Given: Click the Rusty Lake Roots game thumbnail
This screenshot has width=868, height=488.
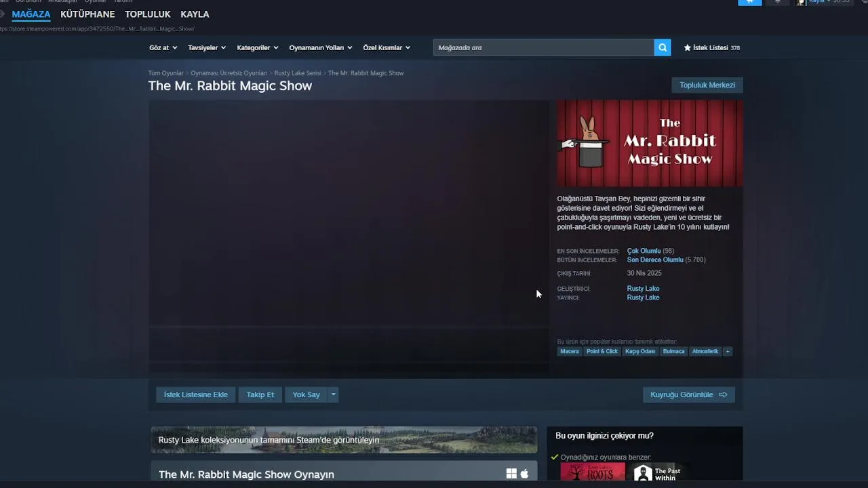Looking at the screenshot, I should click(593, 473).
